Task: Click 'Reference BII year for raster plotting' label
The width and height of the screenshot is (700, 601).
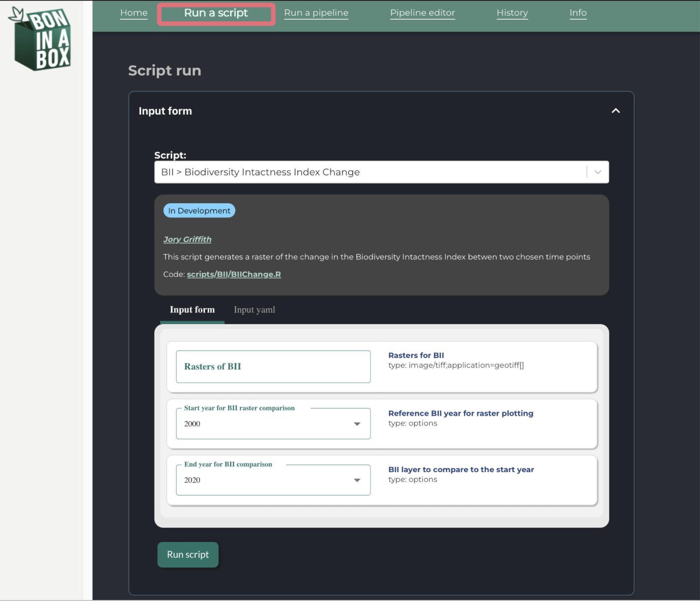Action: point(461,413)
